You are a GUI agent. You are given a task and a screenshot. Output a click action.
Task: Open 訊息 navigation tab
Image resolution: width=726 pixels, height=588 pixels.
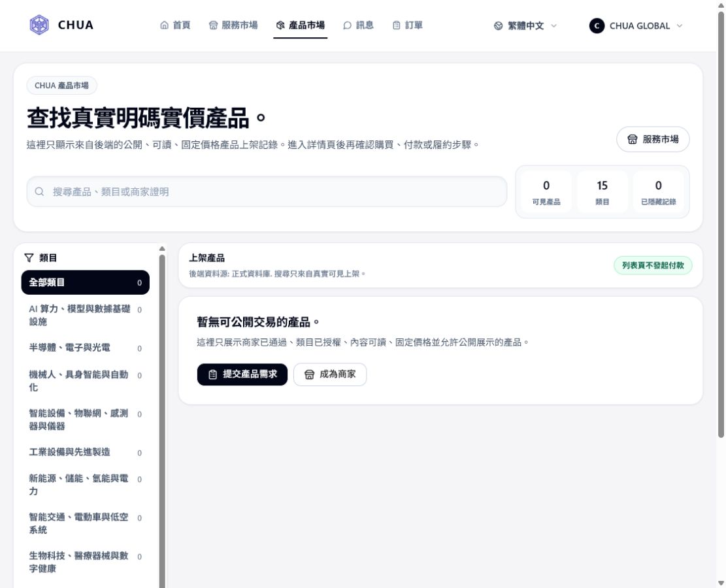coord(358,25)
